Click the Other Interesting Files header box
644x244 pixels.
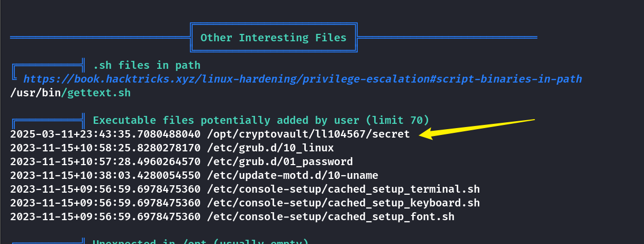click(x=274, y=38)
